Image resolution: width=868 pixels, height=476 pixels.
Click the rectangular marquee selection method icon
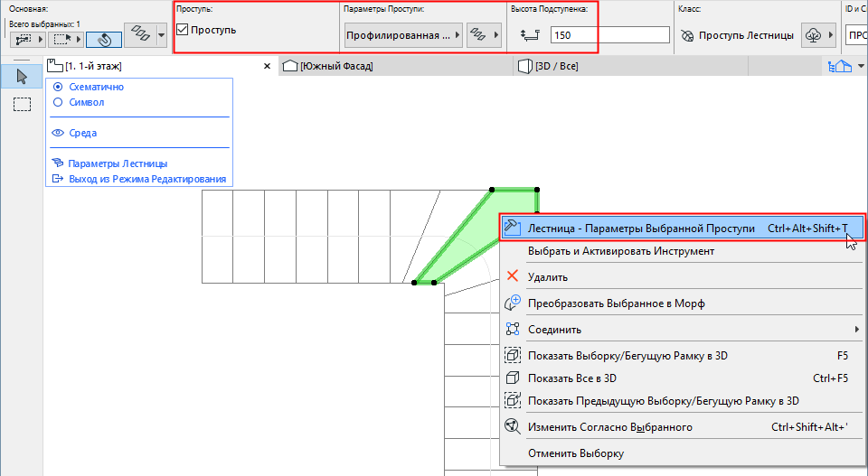click(61, 39)
